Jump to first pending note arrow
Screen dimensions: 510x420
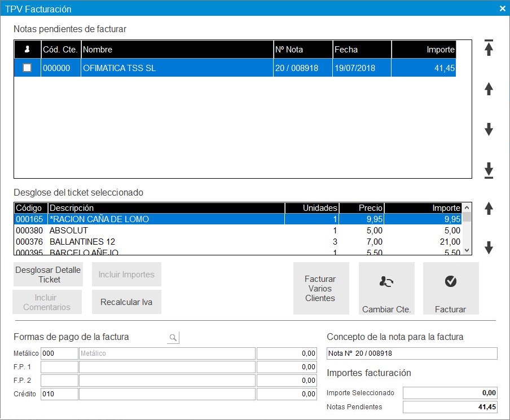489,48
